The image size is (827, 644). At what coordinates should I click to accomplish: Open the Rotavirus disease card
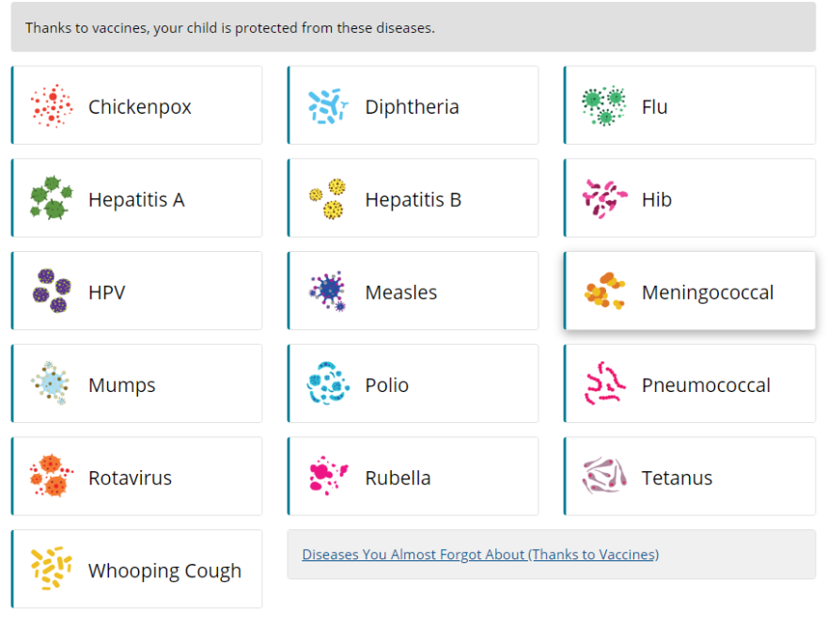point(136,477)
